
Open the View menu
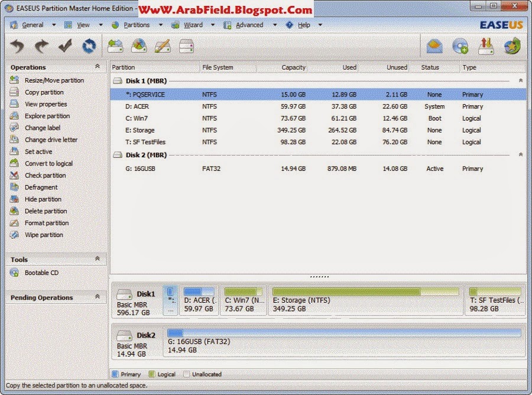(83, 25)
